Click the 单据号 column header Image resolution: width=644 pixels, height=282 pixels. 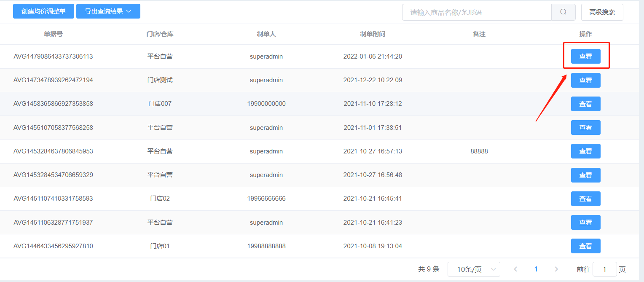(53, 34)
